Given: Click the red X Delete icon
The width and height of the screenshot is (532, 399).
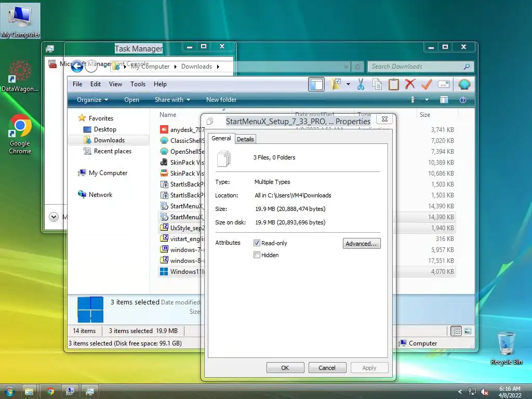Looking at the screenshot, I should [x=410, y=84].
